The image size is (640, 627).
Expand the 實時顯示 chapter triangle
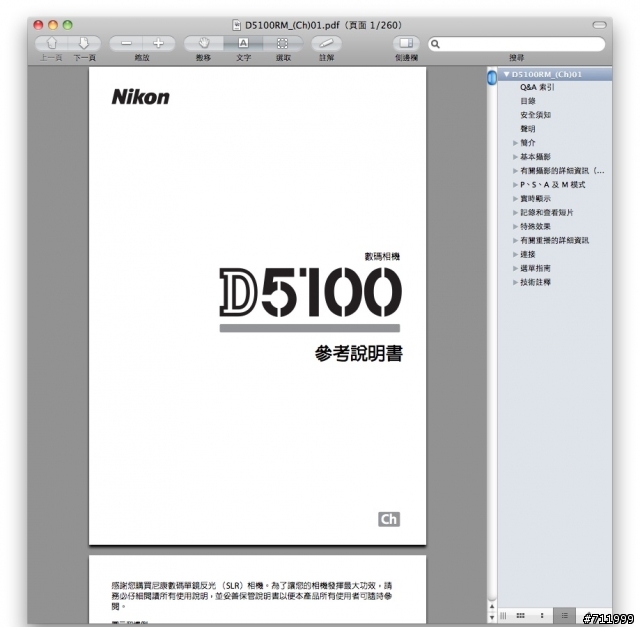(515, 199)
